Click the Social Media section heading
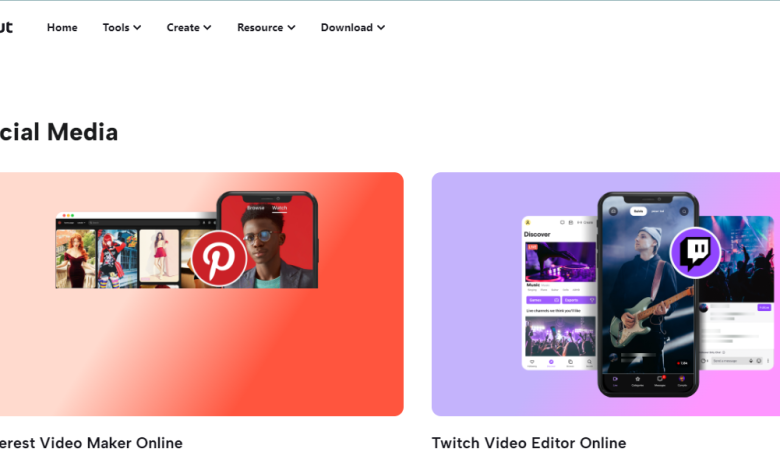This screenshot has height=470, width=780. (x=59, y=132)
